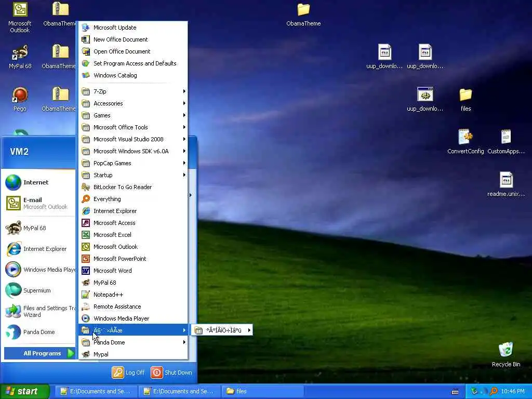
Task: Open the pinned E-mail Microsoft Outlook item
Action: pyautogui.click(x=39, y=203)
